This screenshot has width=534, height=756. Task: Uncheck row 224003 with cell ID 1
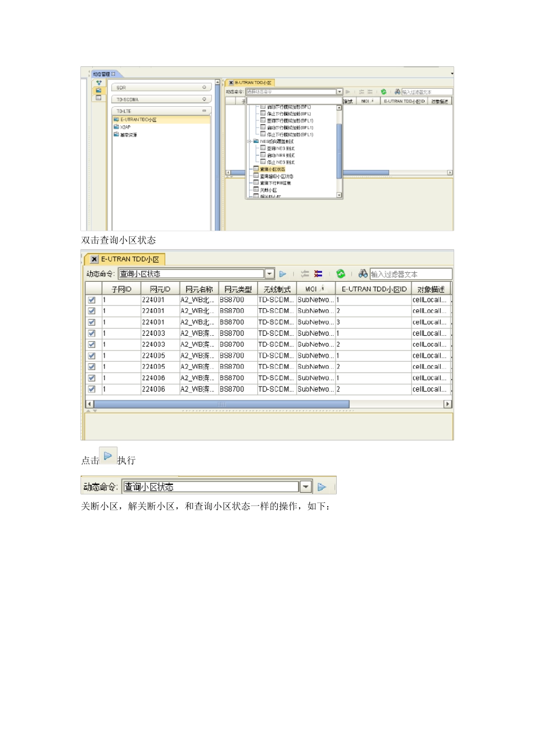92,334
